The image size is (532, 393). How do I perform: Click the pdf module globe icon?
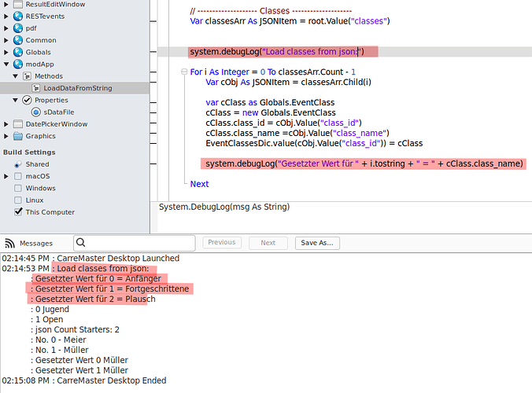(x=17, y=28)
